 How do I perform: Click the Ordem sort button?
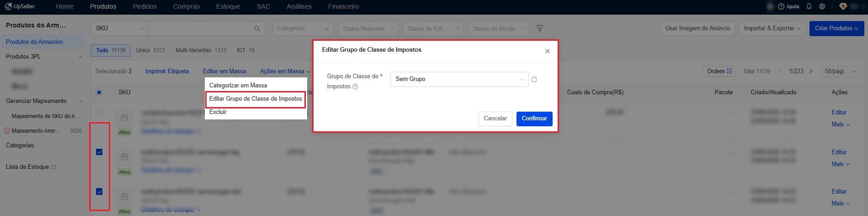point(719,71)
